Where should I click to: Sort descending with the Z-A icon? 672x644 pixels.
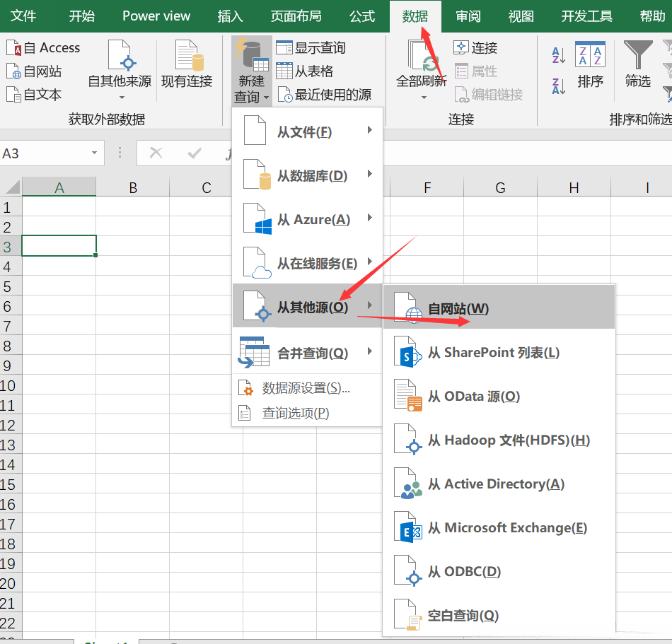[x=558, y=86]
